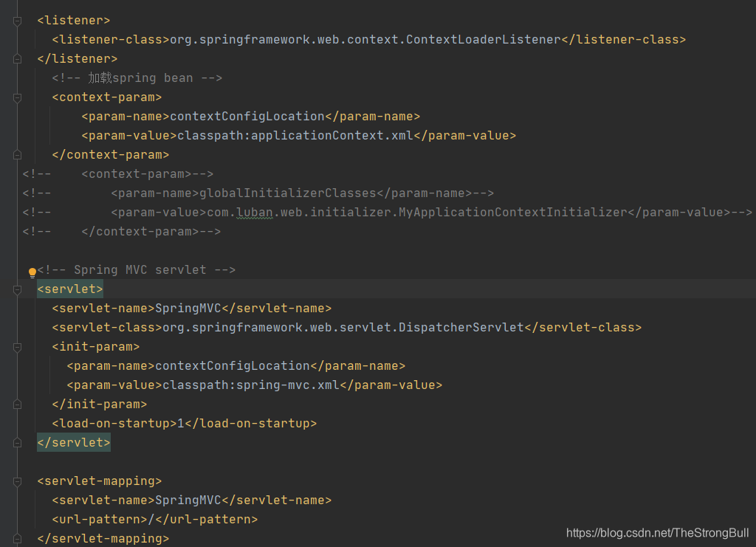
Task: Collapse the opening listener tag fold marker
Action: tap(18, 21)
